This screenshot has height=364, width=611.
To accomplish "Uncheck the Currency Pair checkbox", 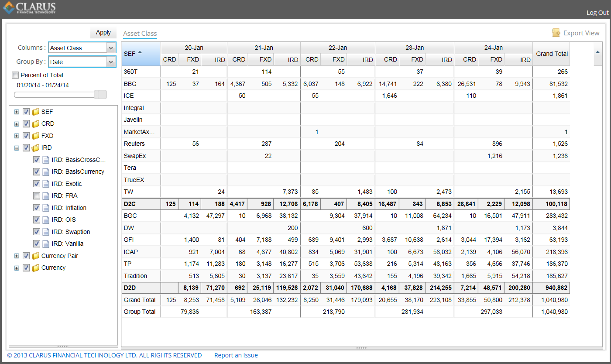I will click(26, 256).
